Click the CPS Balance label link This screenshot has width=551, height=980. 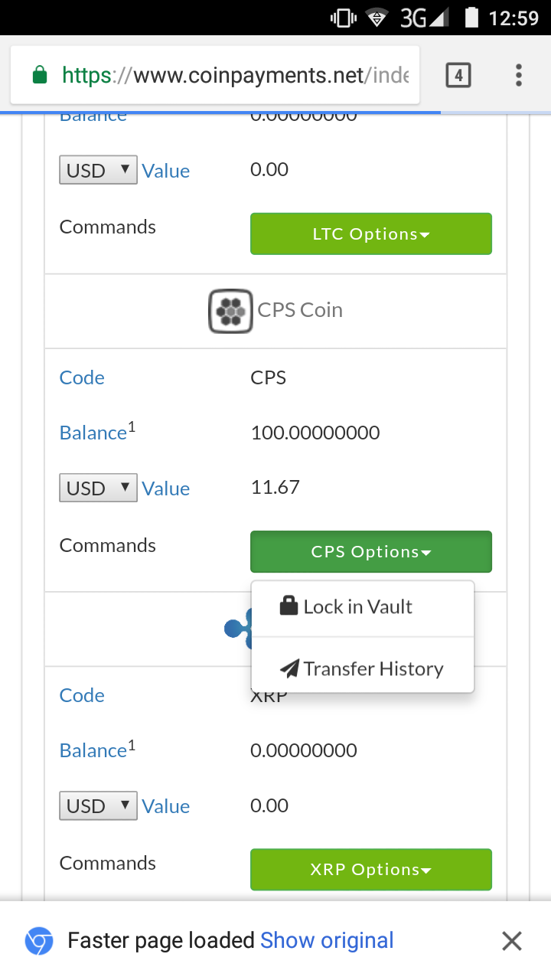pos(93,433)
